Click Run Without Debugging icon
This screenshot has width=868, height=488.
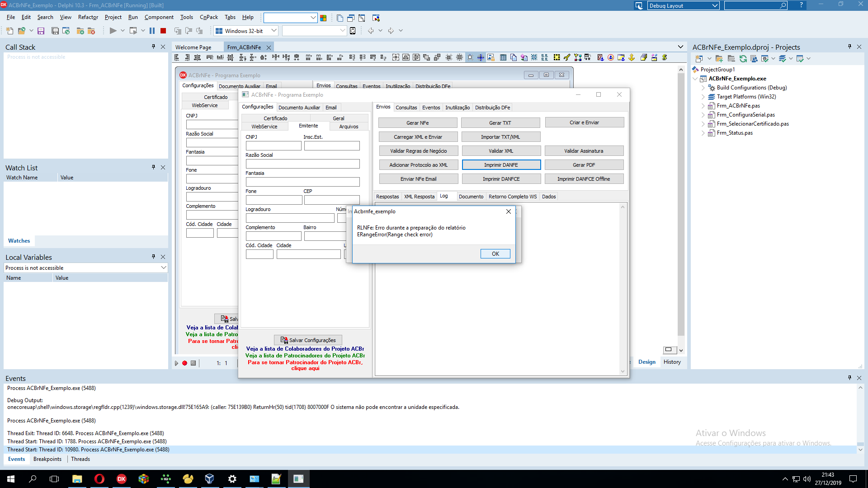[133, 31]
